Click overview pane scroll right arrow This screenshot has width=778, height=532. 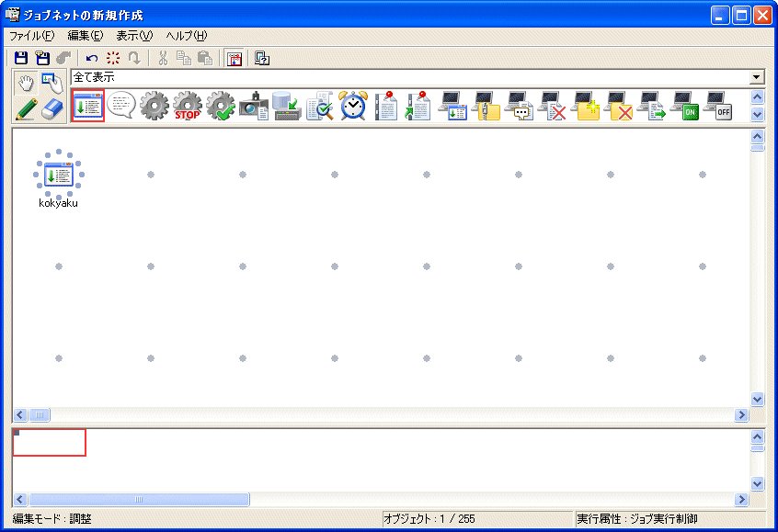741,499
